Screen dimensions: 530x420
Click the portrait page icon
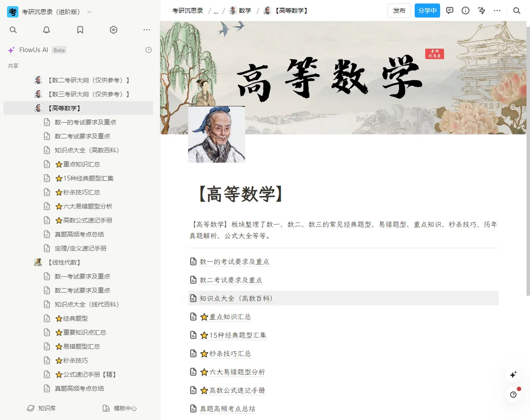tap(217, 134)
